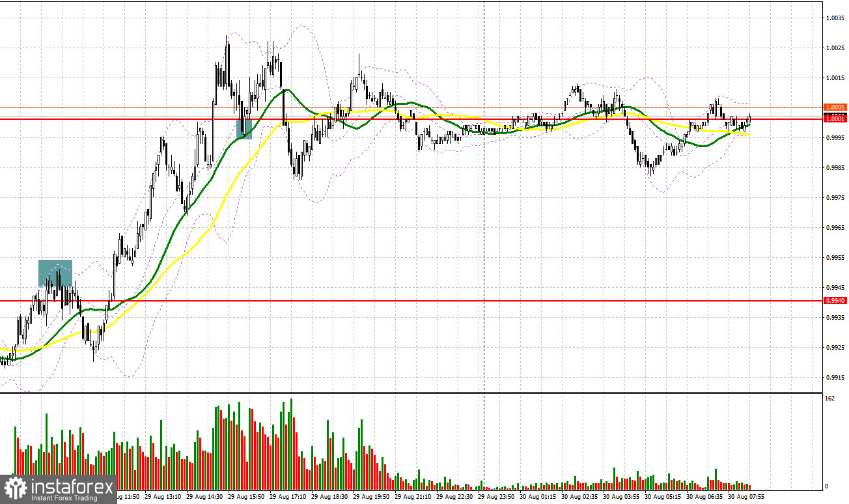Click the 29 Aug 21:10 time label

coord(413,496)
